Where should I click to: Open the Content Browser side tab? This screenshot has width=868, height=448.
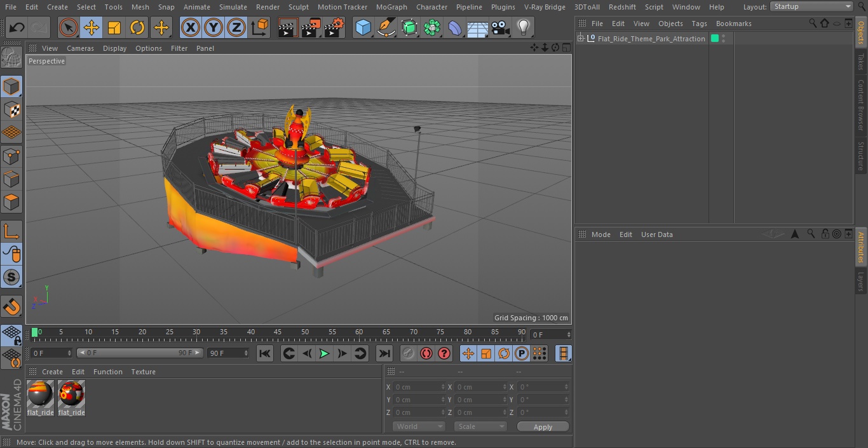(x=861, y=104)
